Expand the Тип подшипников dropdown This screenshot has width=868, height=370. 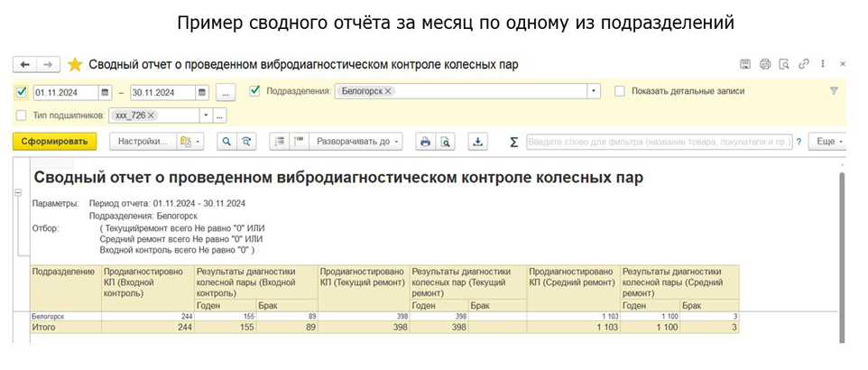coord(206,116)
